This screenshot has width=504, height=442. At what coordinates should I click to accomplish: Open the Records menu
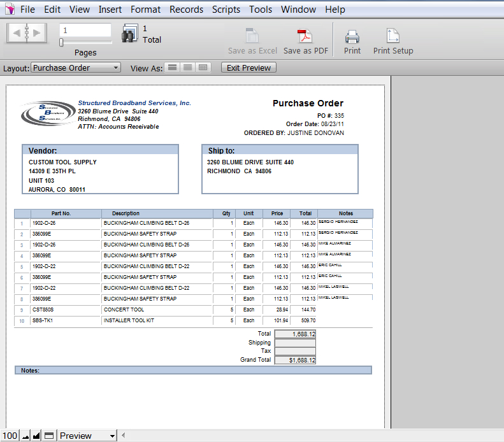(x=186, y=10)
